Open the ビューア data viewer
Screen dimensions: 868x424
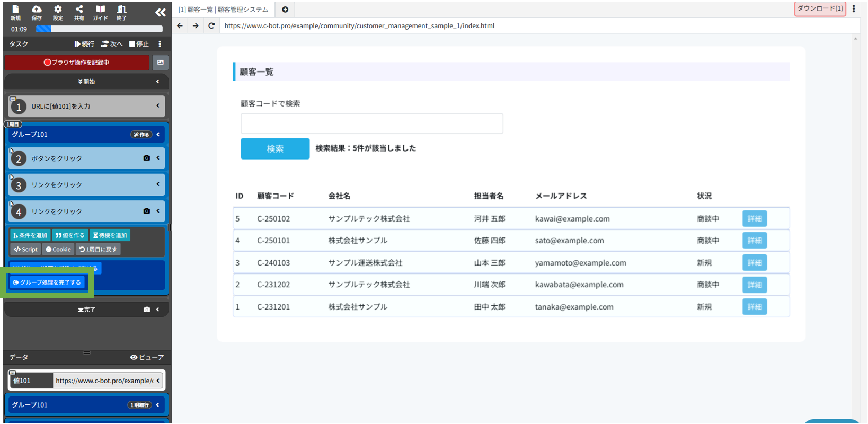click(147, 357)
